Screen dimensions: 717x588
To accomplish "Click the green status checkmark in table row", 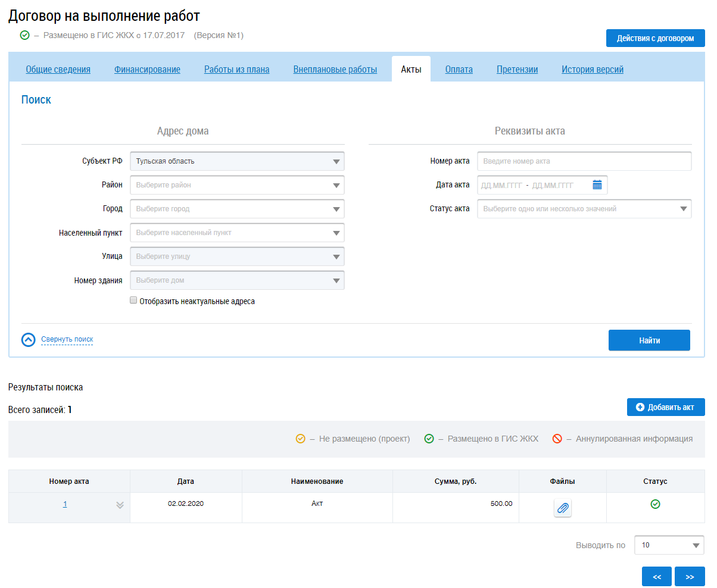I will tap(655, 504).
